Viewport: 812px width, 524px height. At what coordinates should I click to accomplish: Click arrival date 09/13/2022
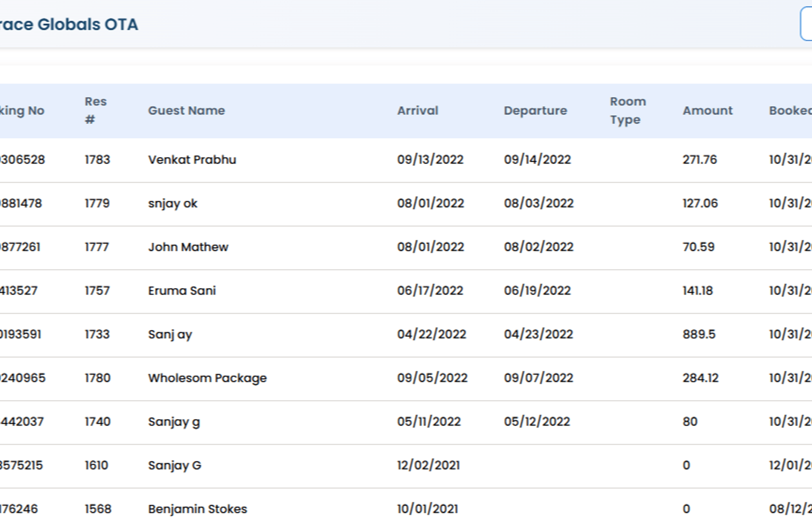[430, 159]
